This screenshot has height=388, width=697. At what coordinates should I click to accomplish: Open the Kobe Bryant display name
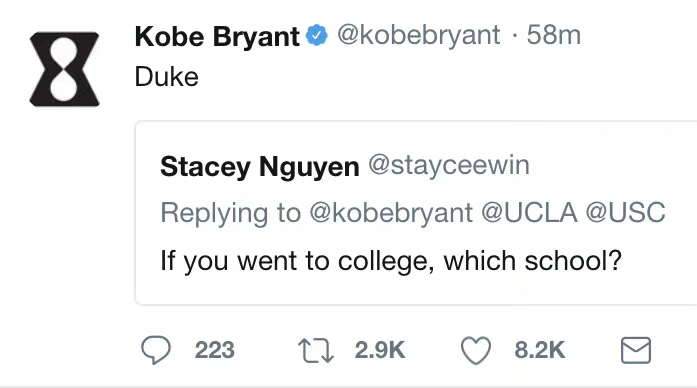pyautogui.click(x=217, y=36)
